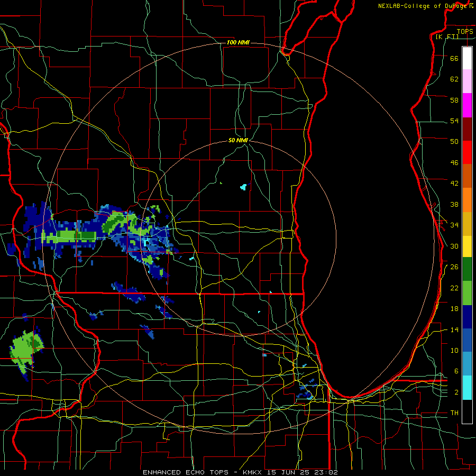Click the '100 NMI' range ring label
Screen dimensions: 476x476
click(x=238, y=42)
